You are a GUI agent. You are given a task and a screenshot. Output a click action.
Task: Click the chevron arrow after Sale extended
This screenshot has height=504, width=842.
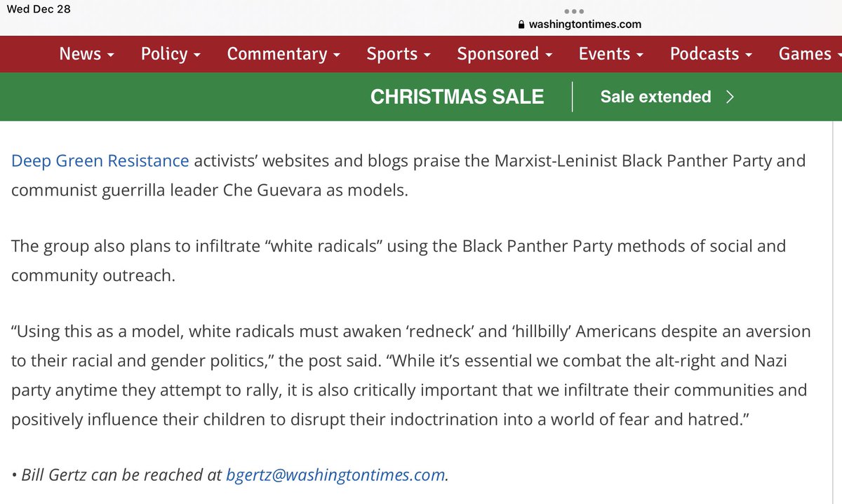[x=730, y=97]
